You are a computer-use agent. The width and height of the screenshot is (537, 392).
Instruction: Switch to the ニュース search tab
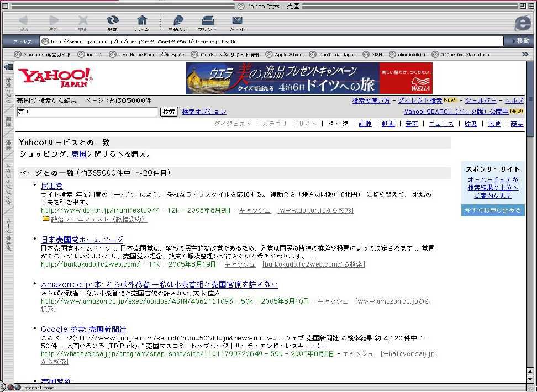(441, 124)
